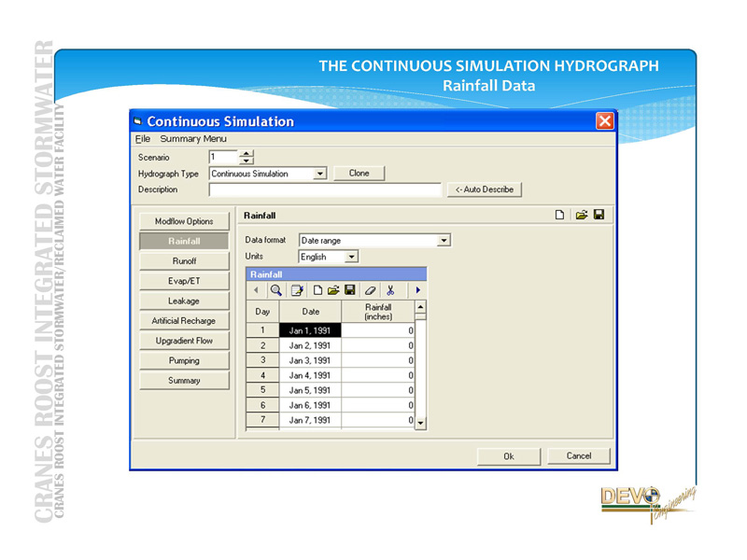Click the open folder icon in the Rainfall table toolbar
This screenshot has height=560, width=747.
point(333,290)
